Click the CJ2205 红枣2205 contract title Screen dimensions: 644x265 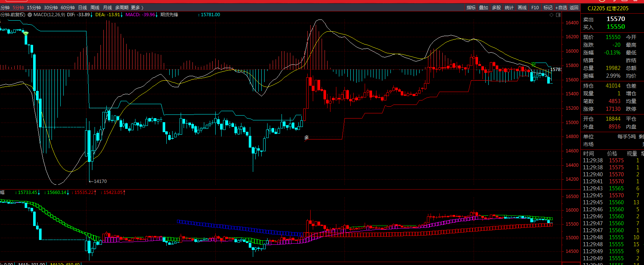[x=608, y=8]
